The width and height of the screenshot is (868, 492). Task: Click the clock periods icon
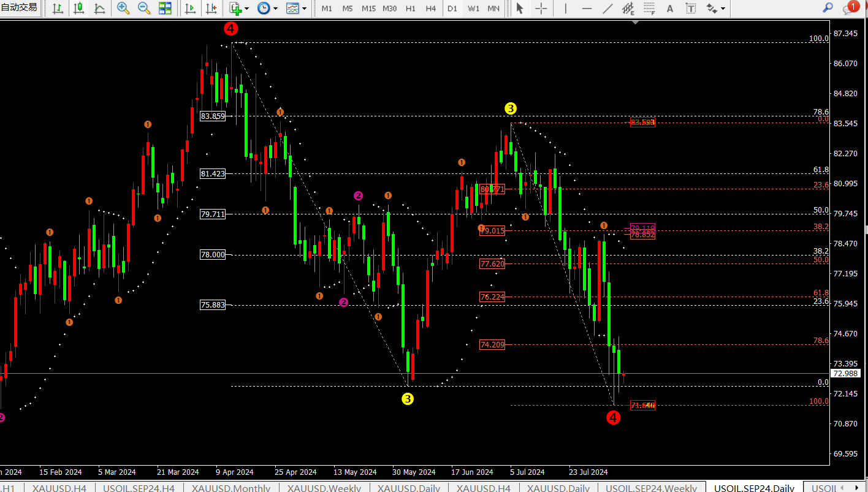click(264, 9)
